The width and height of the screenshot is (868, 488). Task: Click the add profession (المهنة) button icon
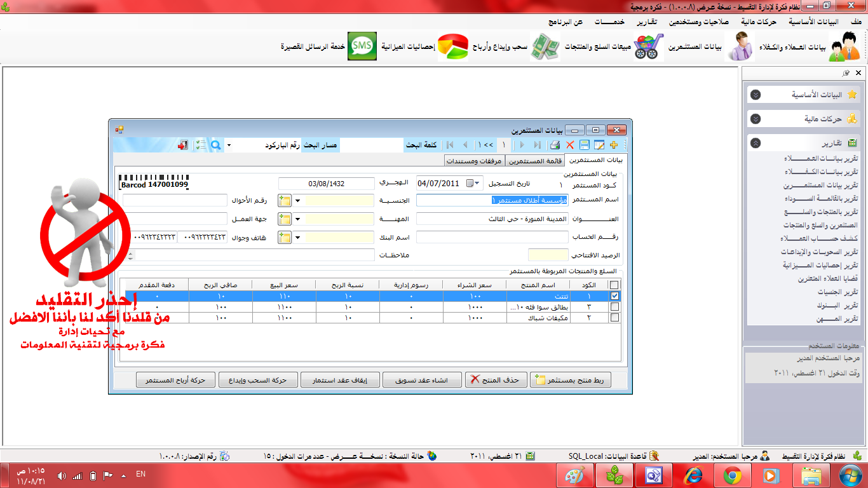tap(285, 219)
